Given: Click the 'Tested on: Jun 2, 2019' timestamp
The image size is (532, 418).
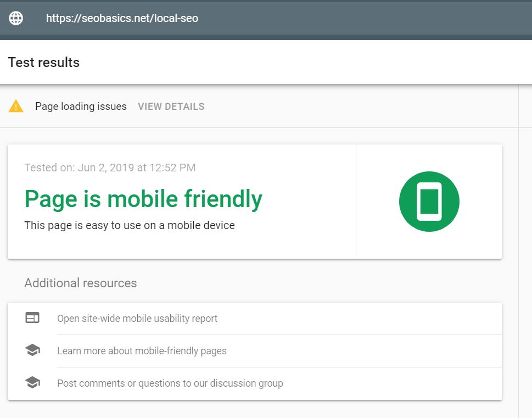Looking at the screenshot, I should [110, 168].
